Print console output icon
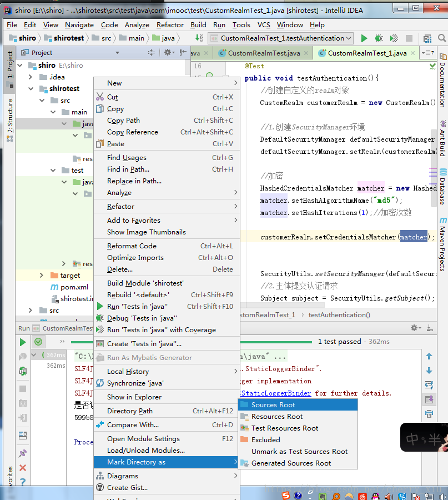The image size is (448, 500). [x=429, y=414]
